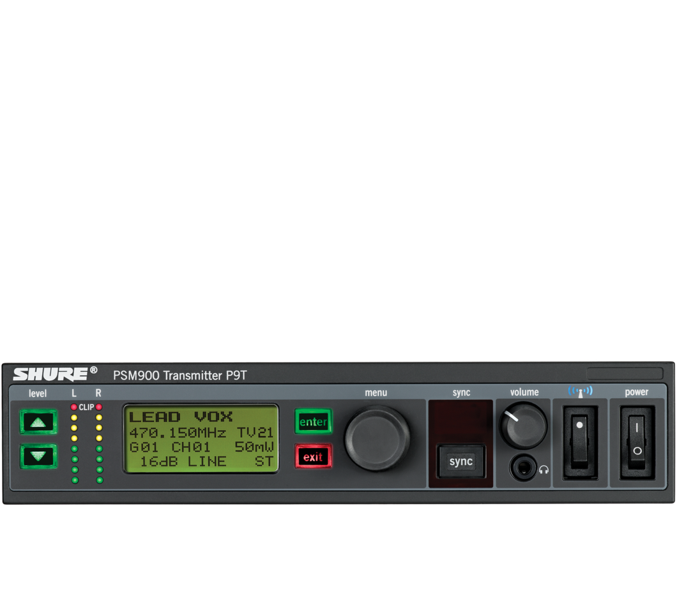
Task: Click the blue RF antenna icon
Action: click(580, 391)
